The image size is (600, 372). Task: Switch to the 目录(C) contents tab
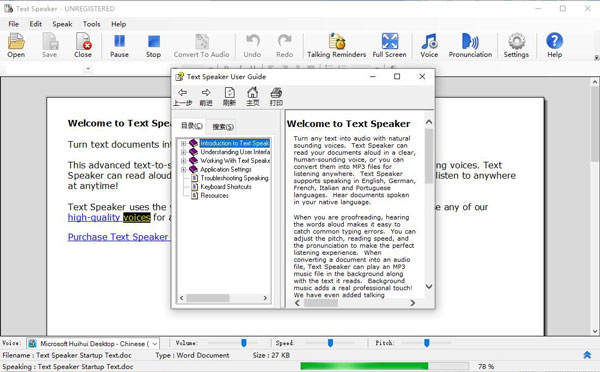click(192, 126)
